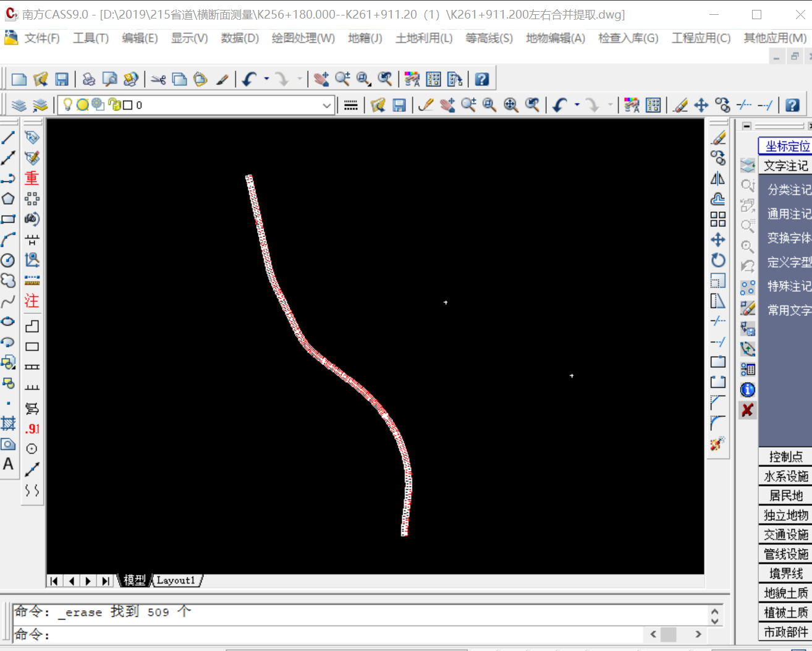Open a drawing file from first toolbar
This screenshot has height=651, width=812.
41,79
